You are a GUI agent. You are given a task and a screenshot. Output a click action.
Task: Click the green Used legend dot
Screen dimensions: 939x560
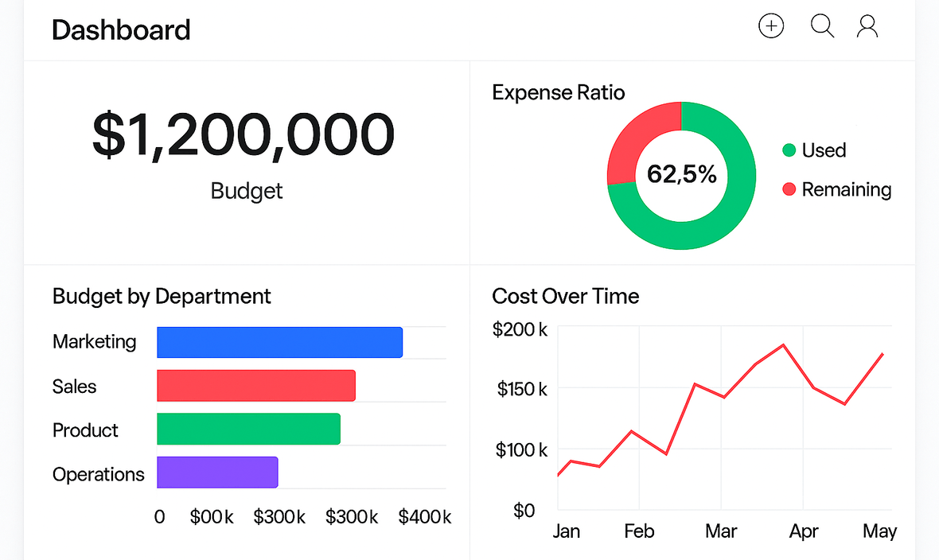click(789, 150)
